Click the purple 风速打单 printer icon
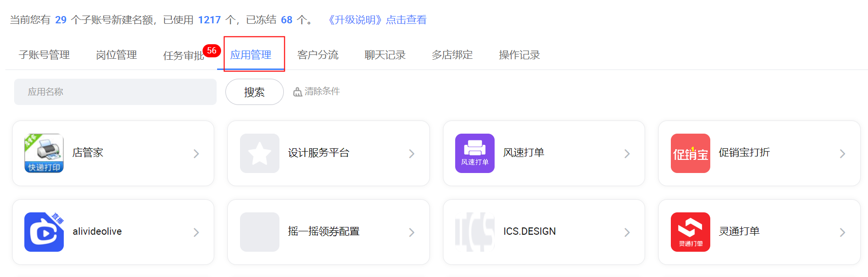868x277 pixels. [x=475, y=153]
